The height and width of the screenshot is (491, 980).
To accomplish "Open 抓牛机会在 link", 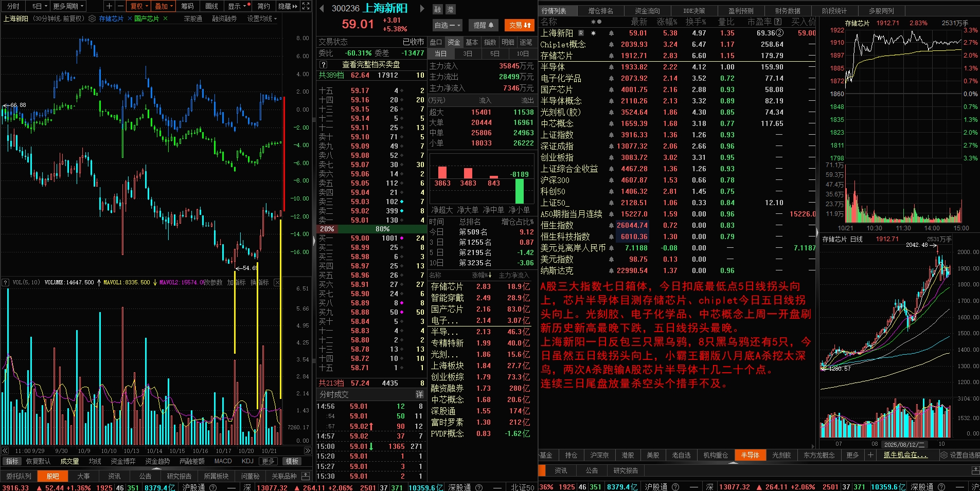I will (905, 455).
